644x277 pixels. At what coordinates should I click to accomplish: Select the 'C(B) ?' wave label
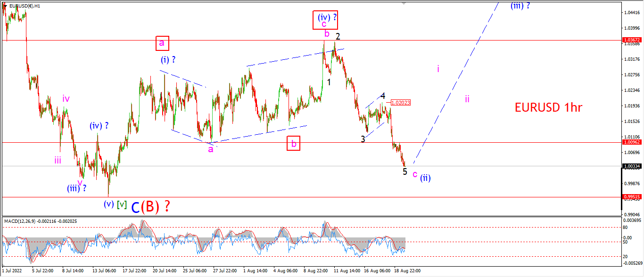[150, 207]
